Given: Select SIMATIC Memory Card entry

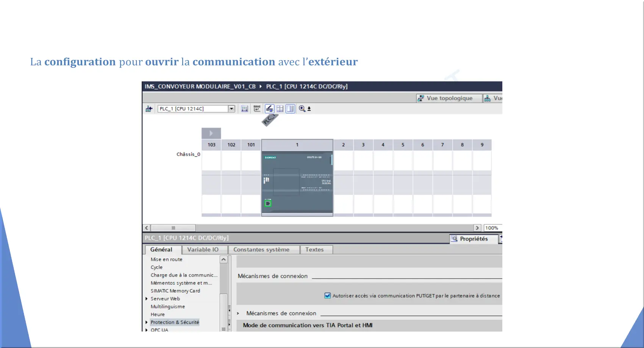Looking at the screenshot, I should coord(175,291).
